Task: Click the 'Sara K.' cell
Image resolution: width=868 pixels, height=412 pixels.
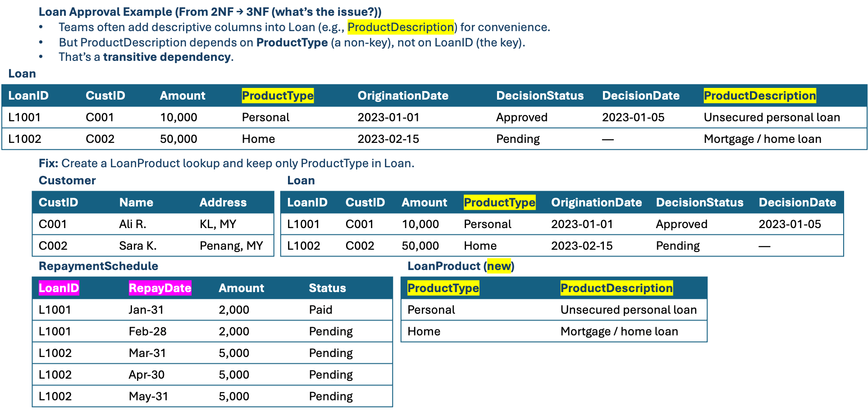Action: click(x=137, y=246)
